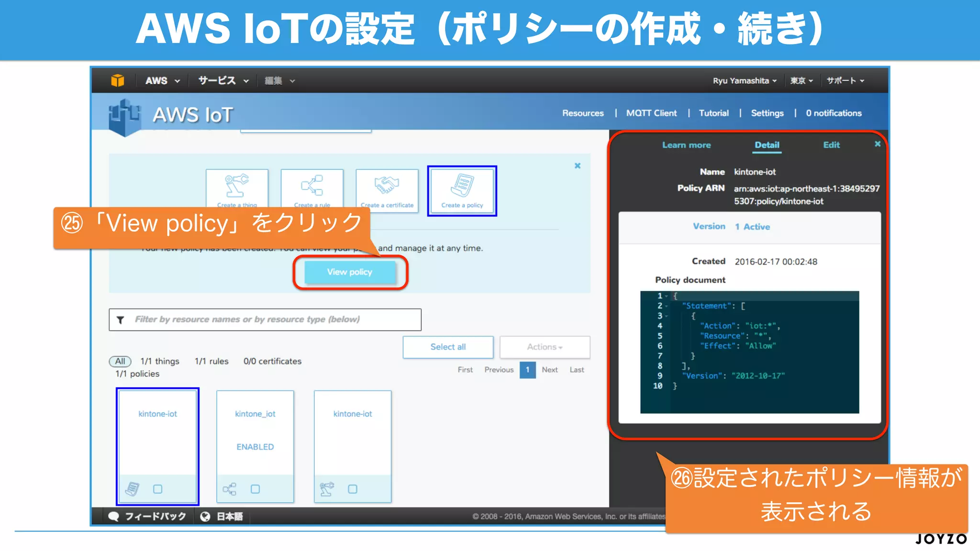Open Learn more in detail panel
This screenshot has height=551, width=980.
pyautogui.click(x=686, y=145)
